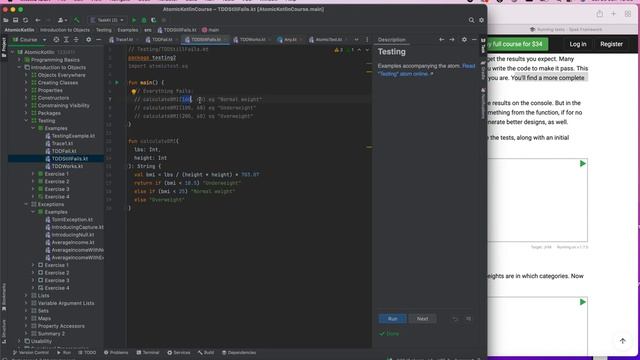Go to next task with right arrow
This screenshot has height=360, width=640.
pos(452,40)
